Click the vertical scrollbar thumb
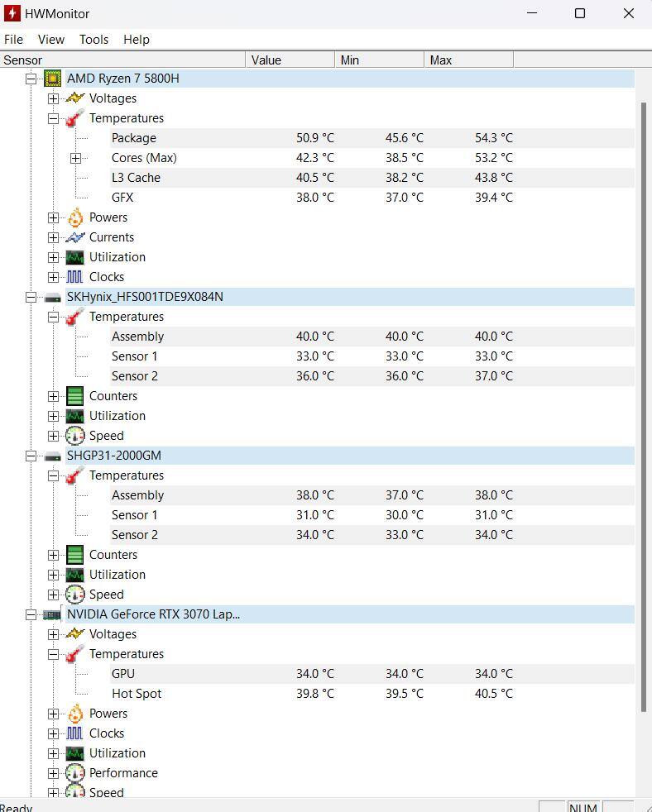The width and height of the screenshot is (652, 812). [643, 405]
